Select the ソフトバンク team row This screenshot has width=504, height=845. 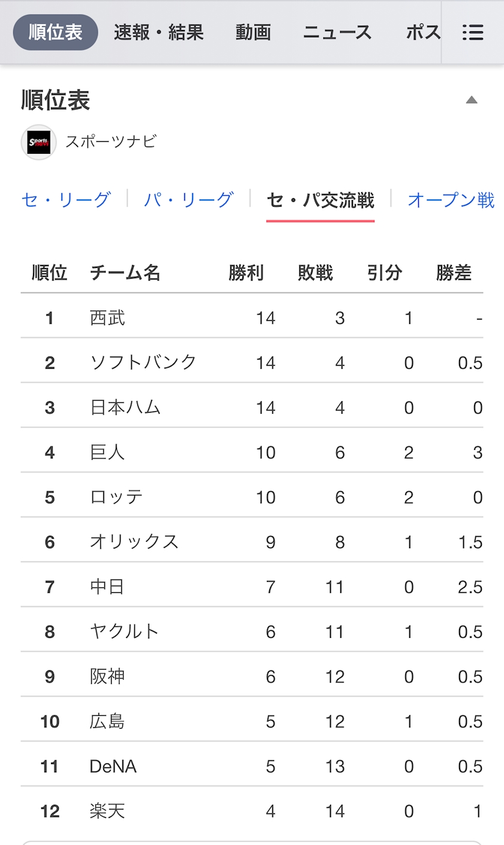(x=252, y=362)
